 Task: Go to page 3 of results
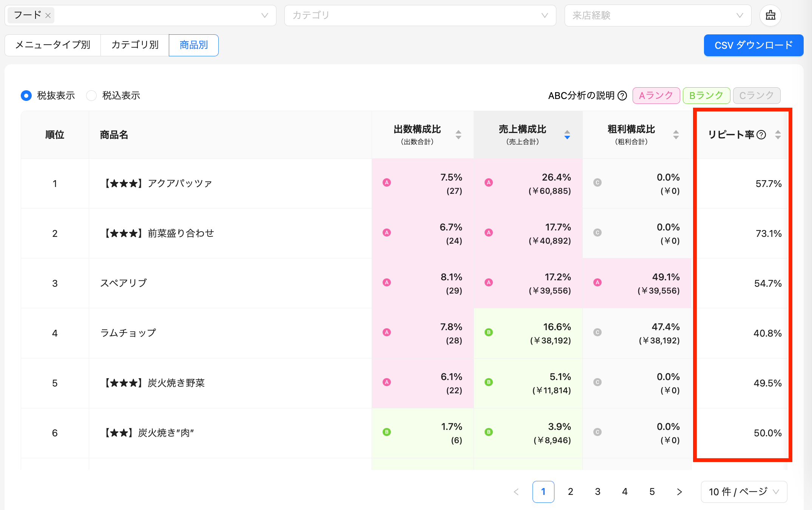pos(597,492)
